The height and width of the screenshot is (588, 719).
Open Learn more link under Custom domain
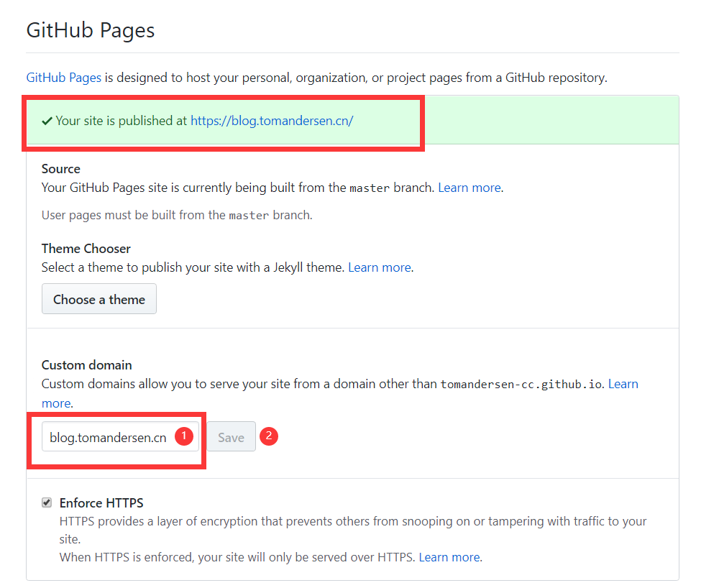pos(623,384)
